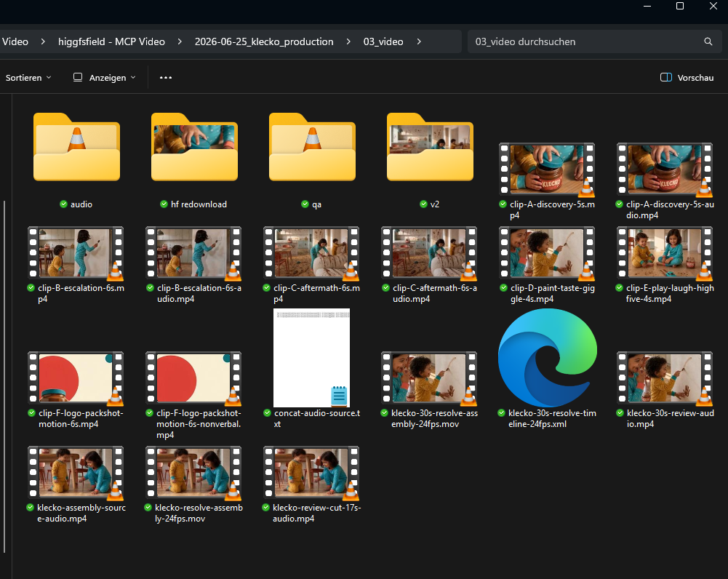Click file name clip-E-play-laugh-highfive-4s.mp4
The width and height of the screenshot is (728, 579).
pyautogui.click(x=670, y=293)
